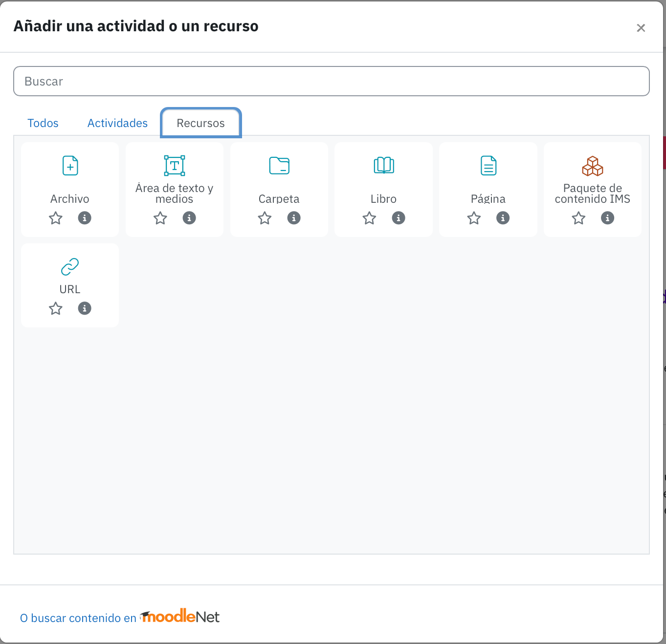This screenshot has width=666, height=644.
Task: Focus the Buscar search field
Action: pyautogui.click(x=332, y=81)
